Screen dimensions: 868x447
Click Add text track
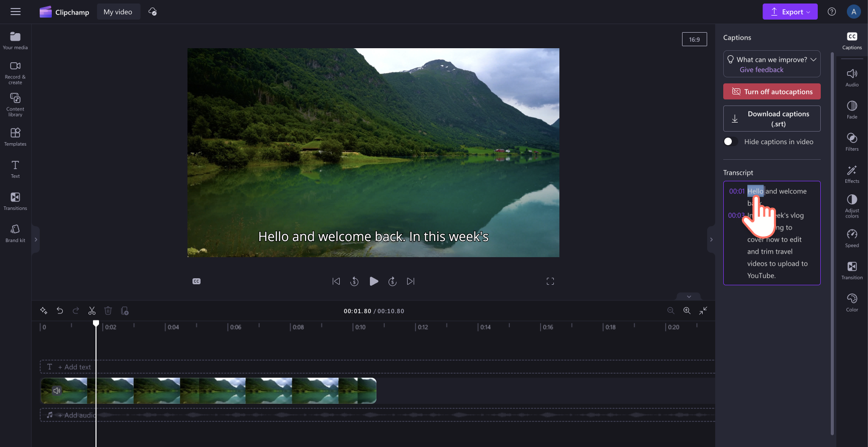coord(75,367)
